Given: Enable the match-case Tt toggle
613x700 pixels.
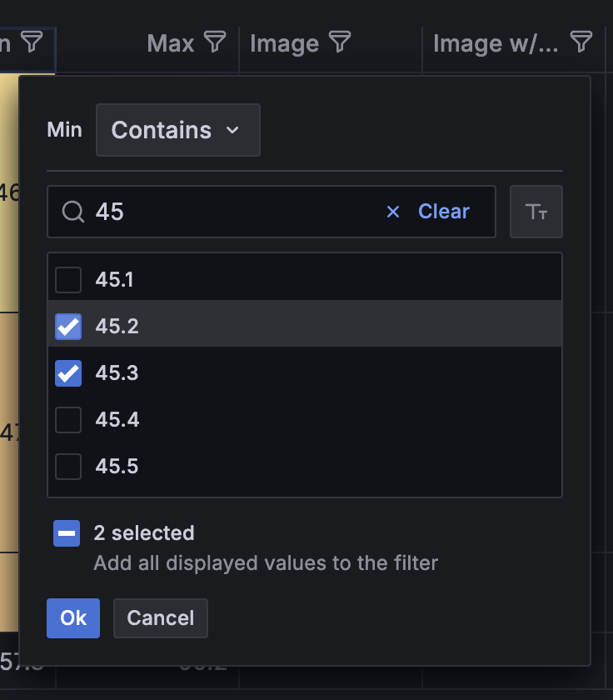Looking at the screenshot, I should tap(536, 212).
